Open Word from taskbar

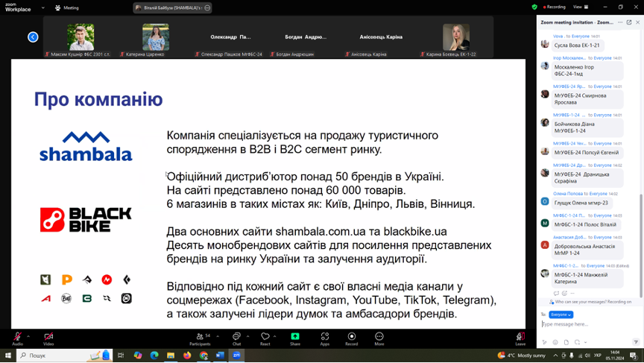[220, 356]
